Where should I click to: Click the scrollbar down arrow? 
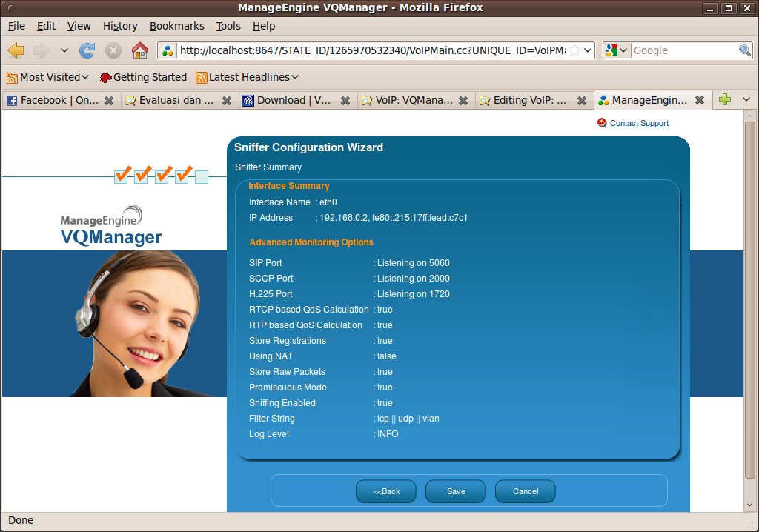click(750, 505)
